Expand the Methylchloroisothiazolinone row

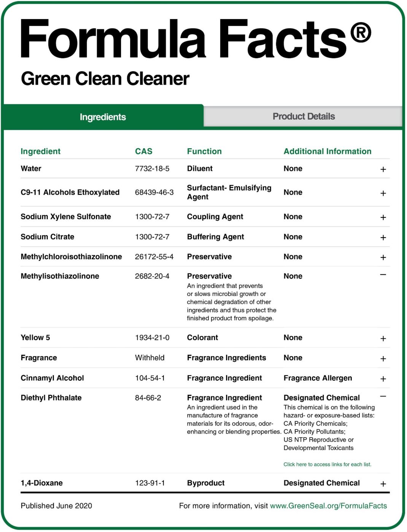[x=383, y=258]
